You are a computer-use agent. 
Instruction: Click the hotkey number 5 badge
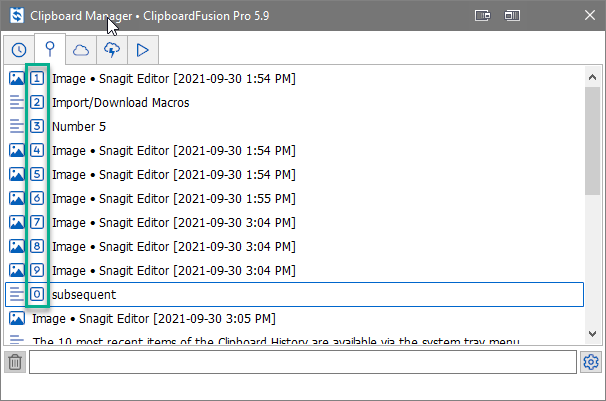point(37,174)
